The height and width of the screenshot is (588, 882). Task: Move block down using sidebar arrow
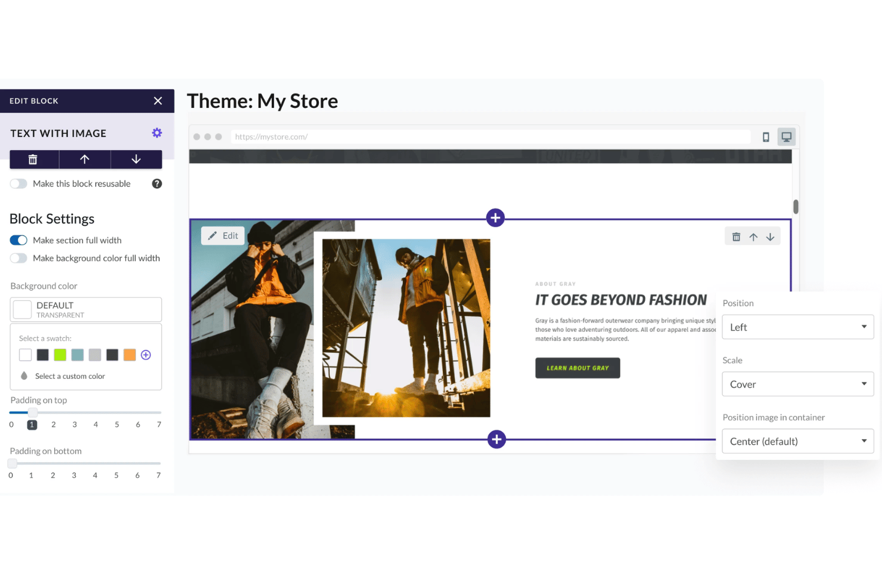[136, 159]
